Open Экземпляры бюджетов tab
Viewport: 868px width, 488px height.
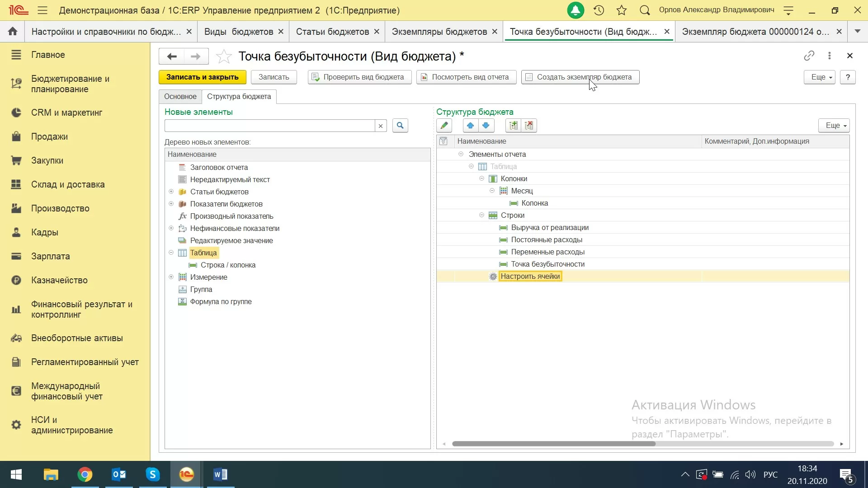coord(439,32)
